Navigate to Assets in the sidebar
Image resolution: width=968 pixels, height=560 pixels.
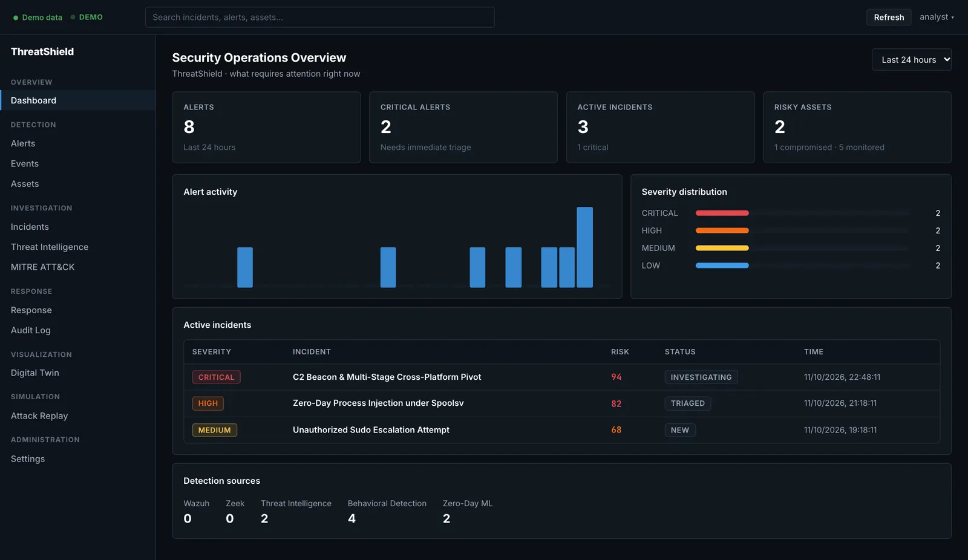pos(77,184)
